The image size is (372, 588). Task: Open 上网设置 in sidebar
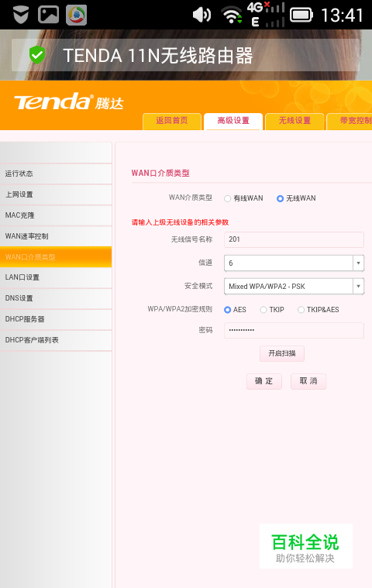point(56,194)
